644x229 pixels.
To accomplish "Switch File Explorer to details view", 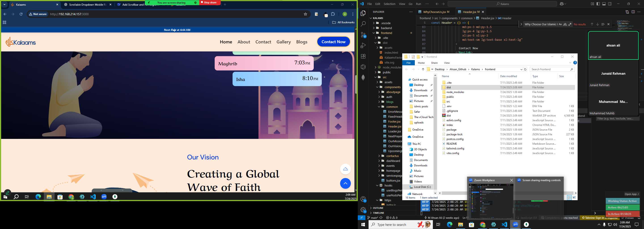I will pyautogui.click(x=569, y=198).
